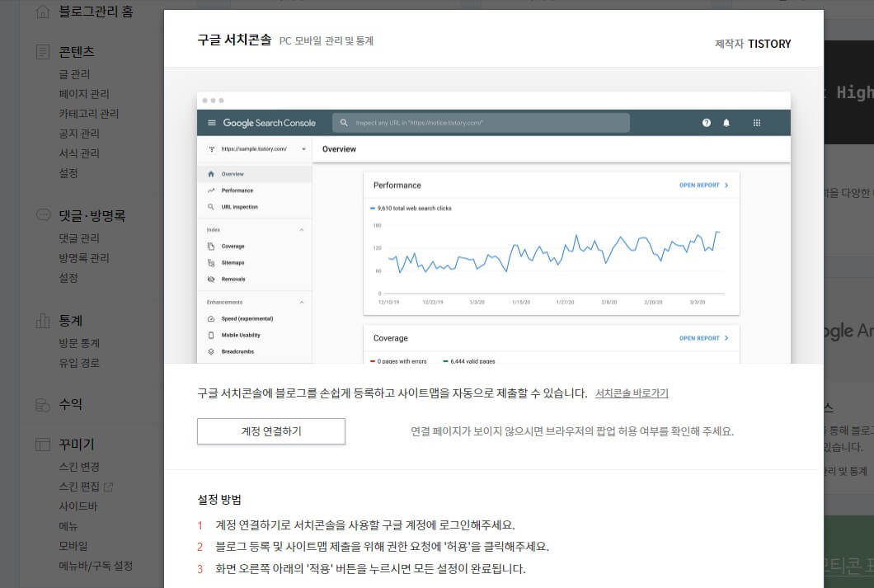Click the 수익 icon in the sidebar
This screenshot has height=588, width=874.
43,404
